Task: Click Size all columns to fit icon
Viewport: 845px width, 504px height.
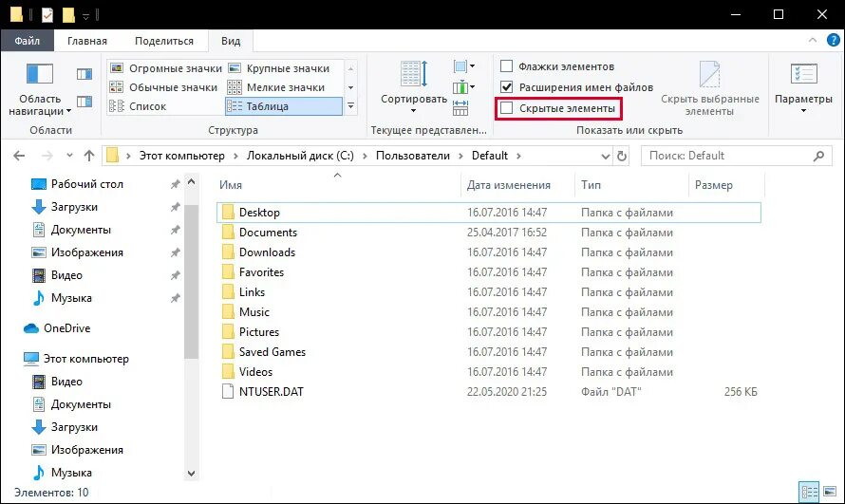Action: 460,107
